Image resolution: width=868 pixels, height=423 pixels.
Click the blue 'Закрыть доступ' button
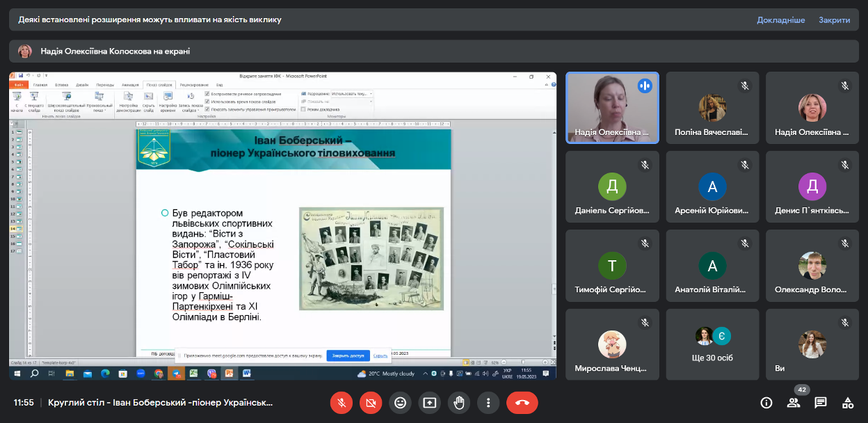tap(348, 356)
